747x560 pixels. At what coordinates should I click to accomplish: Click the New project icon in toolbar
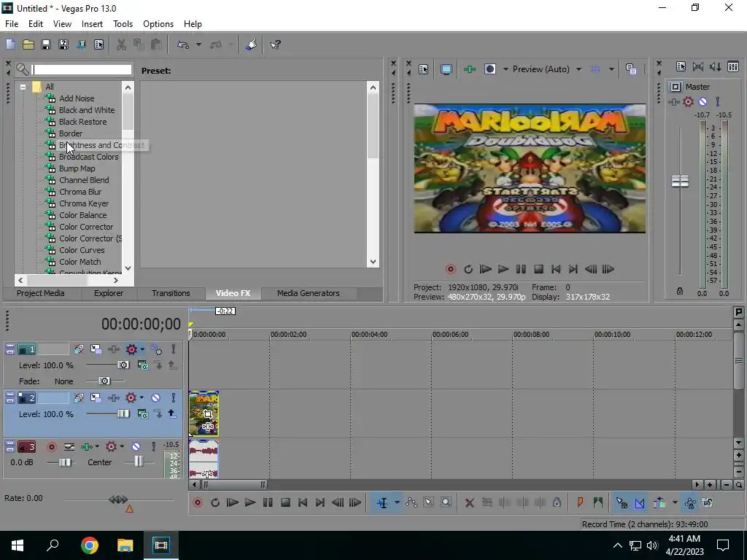point(10,44)
